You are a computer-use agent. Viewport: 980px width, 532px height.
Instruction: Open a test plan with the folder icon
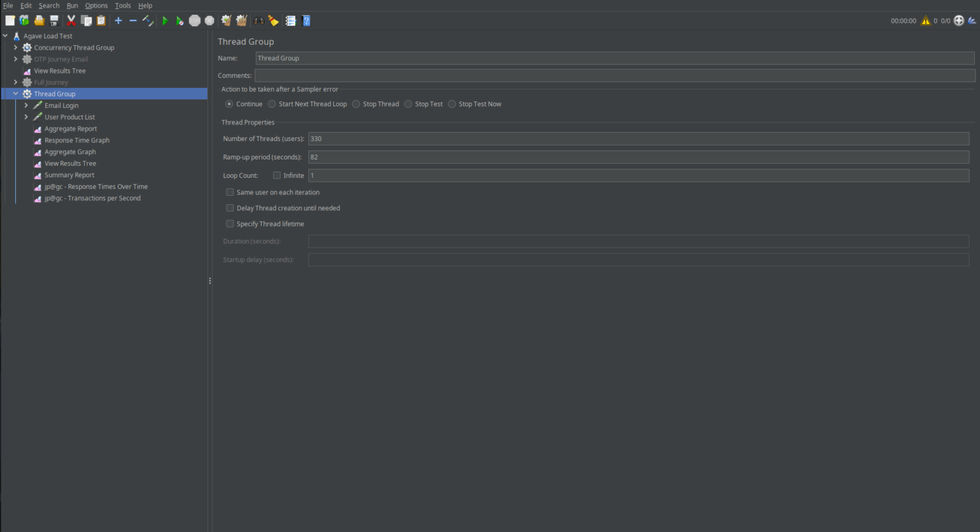point(39,20)
